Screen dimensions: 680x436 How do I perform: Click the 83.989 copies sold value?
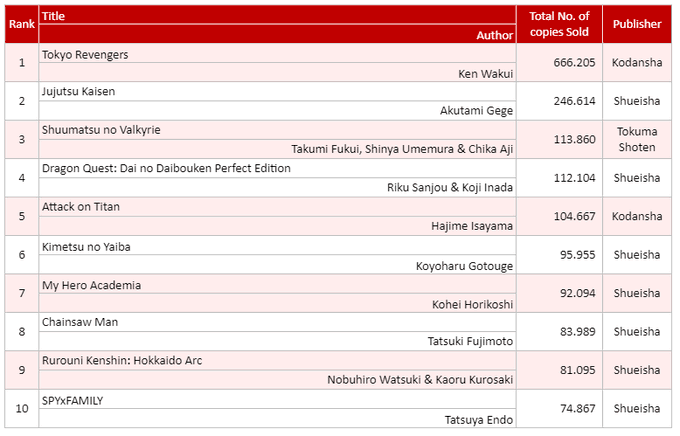point(577,331)
